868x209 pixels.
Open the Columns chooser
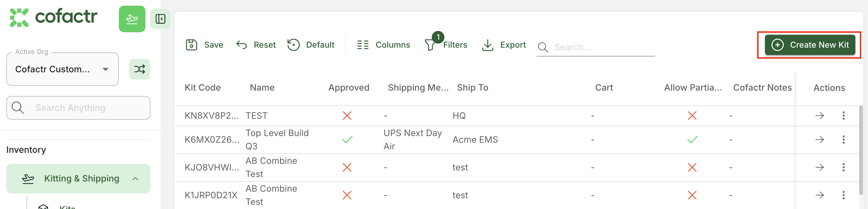(x=383, y=45)
